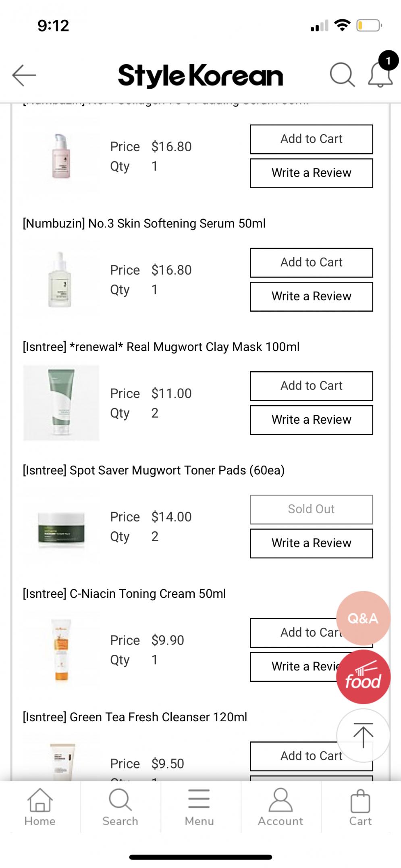Open Spot Saver Mugwort Toner Pads thumbnail

click(x=61, y=526)
